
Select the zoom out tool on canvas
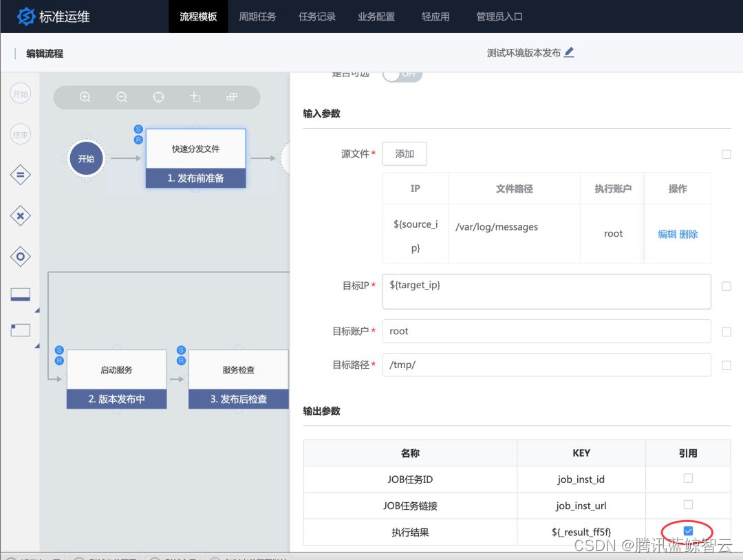coord(122,97)
